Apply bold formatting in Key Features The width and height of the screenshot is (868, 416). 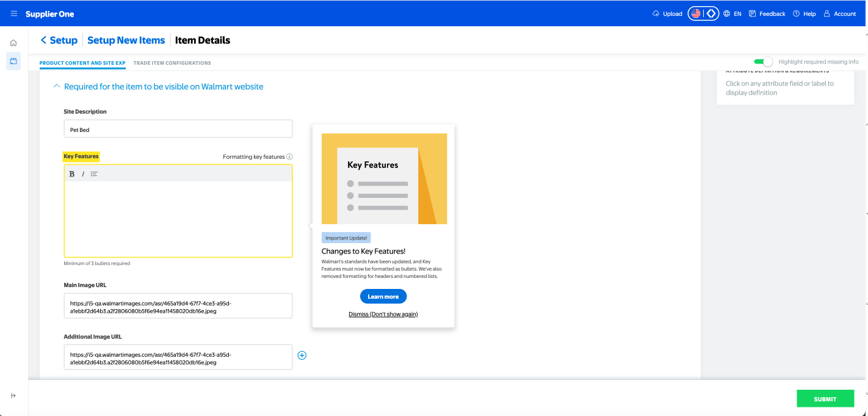[71, 174]
